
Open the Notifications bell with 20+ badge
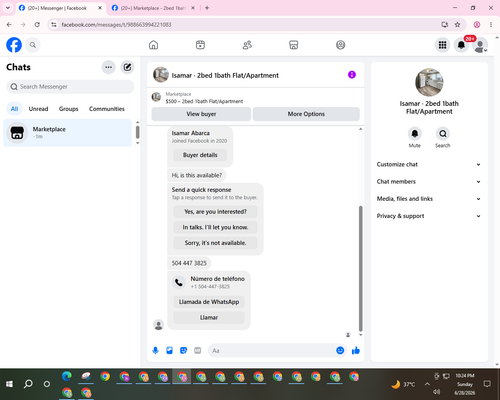(461, 45)
